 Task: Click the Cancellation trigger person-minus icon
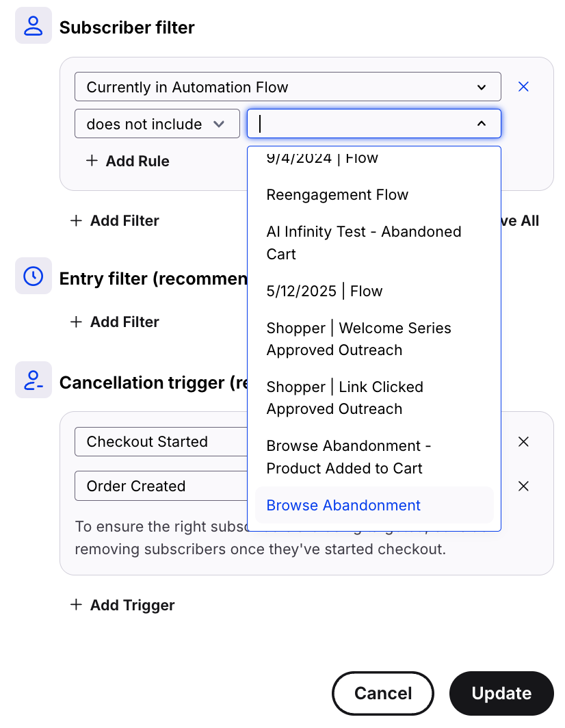pyautogui.click(x=33, y=380)
